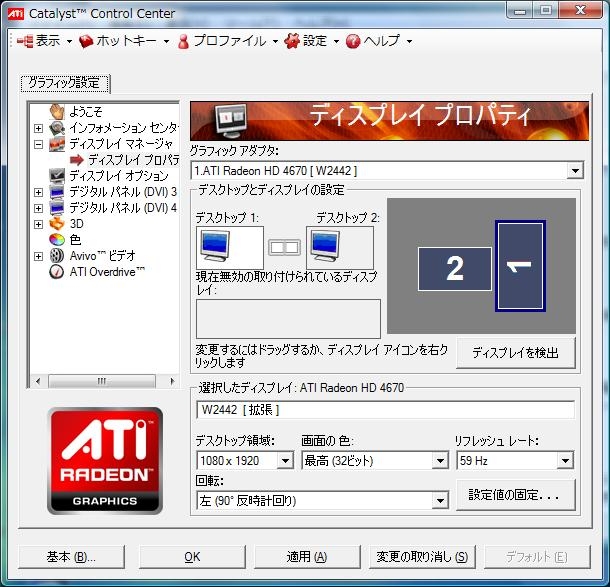Click the 3D settings icon
Image resolution: width=610 pixels, height=587 pixels.
(x=57, y=224)
